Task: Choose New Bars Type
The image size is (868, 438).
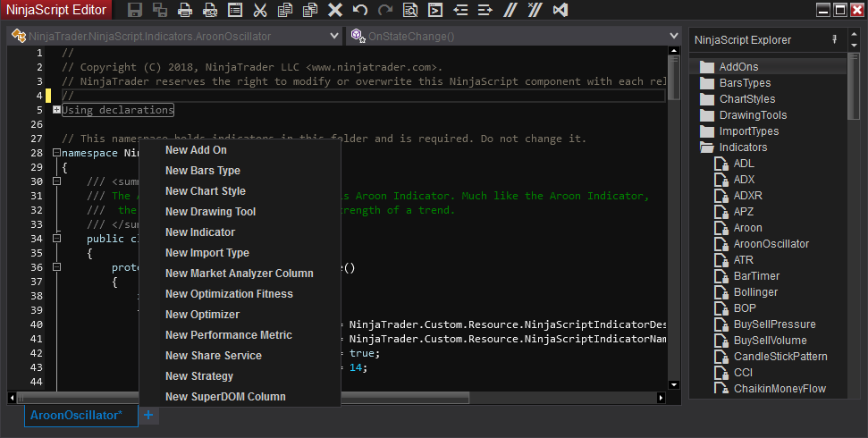Action: [240, 171]
